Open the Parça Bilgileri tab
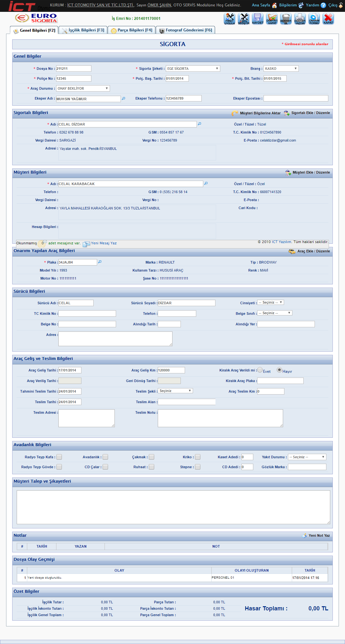Viewport: 345px width, 644px height. (x=131, y=30)
